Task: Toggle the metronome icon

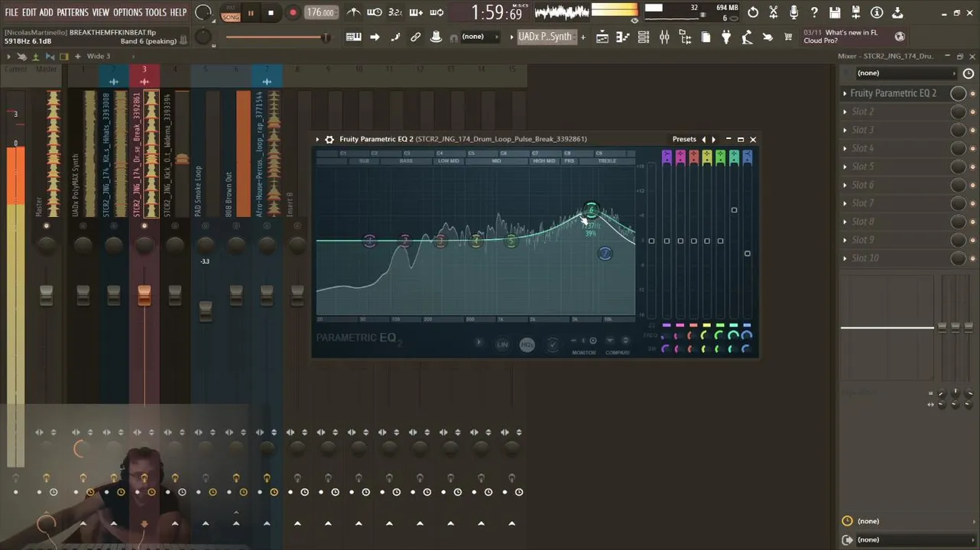Action: [354, 12]
